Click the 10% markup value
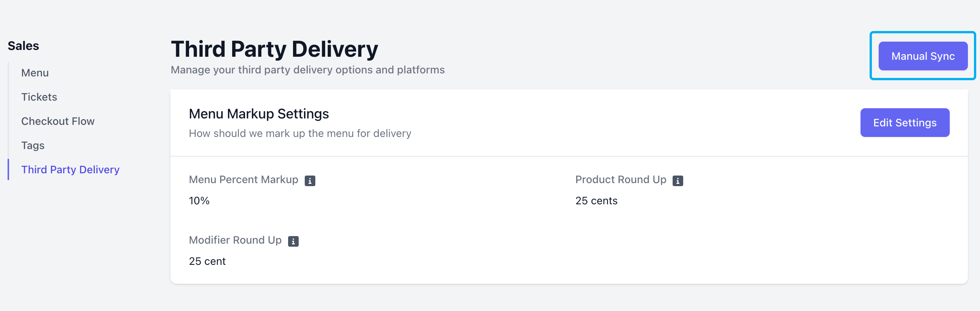Screen dimensions: 980x311 199,201
